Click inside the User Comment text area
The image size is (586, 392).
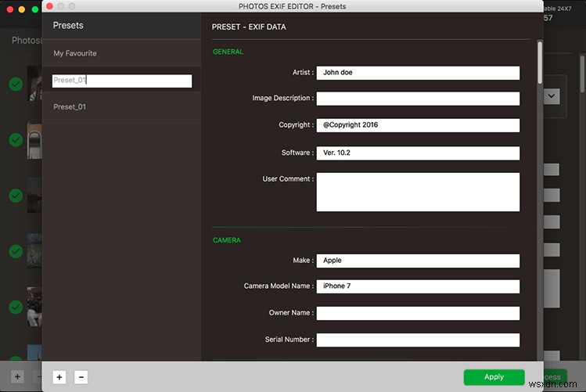[x=418, y=192]
